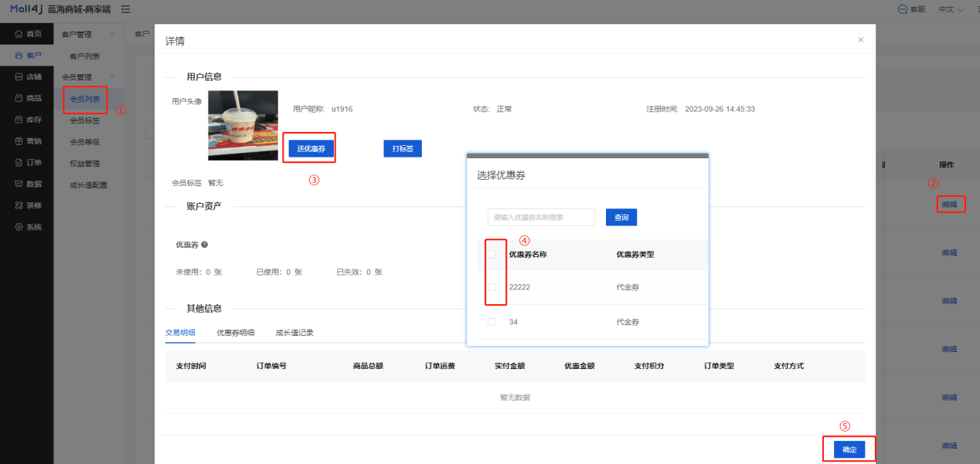Click the 送优惠券 button
The image size is (980, 464).
(x=311, y=149)
